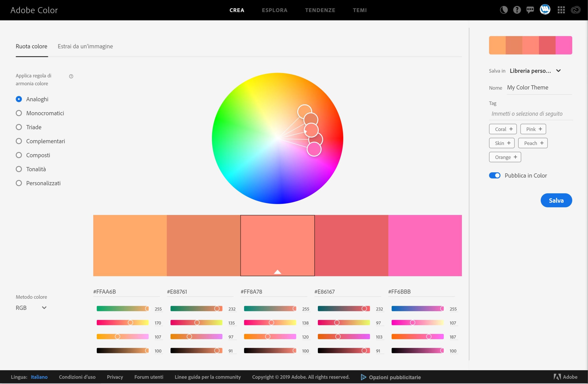This screenshot has height=384, width=588.
Task: Edit the hex field #FF8A78
Action: coord(274,292)
